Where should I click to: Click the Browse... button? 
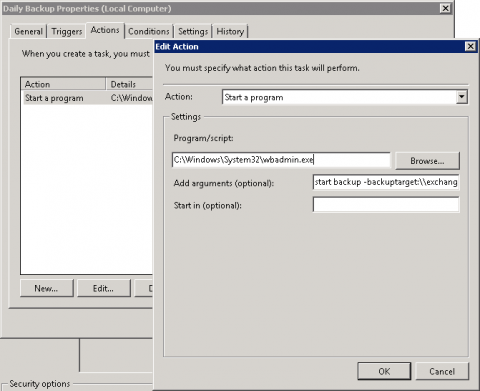click(x=427, y=161)
